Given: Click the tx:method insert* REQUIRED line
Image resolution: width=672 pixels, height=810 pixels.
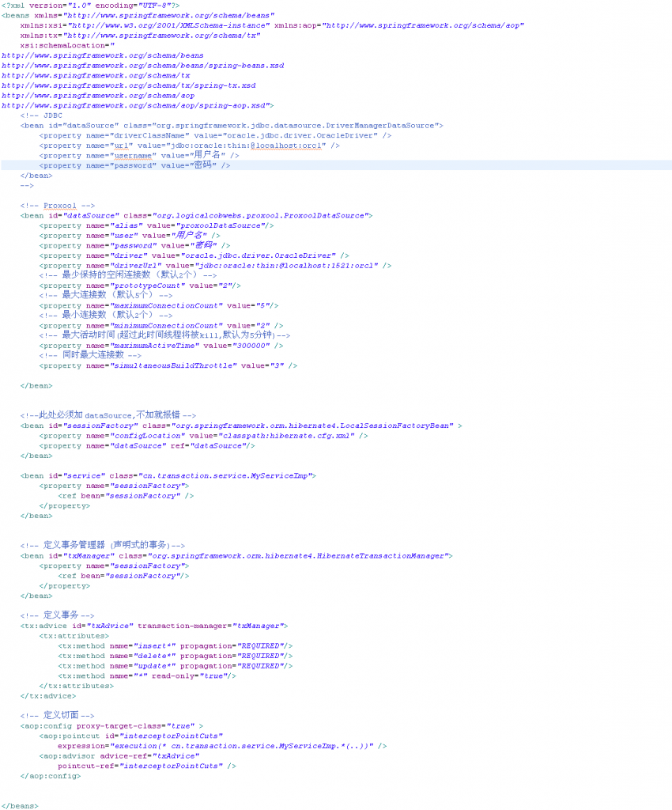Looking at the screenshot, I should coord(176,645).
